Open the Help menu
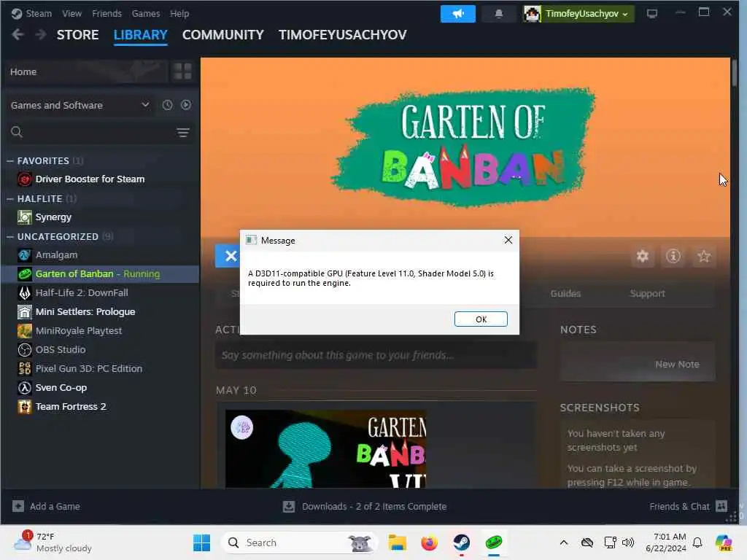The width and height of the screenshot is (747, 560). point(179,13)
